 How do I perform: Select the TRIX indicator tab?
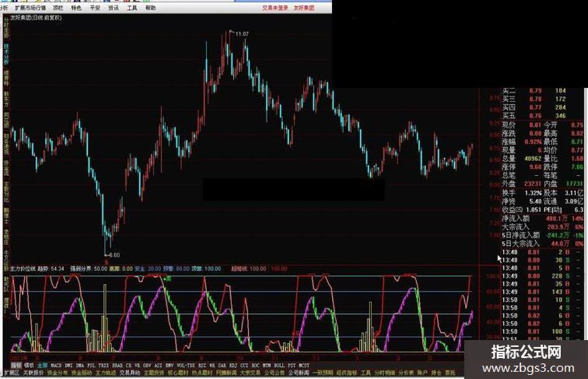pyautogui.click(x=104, y=365)
